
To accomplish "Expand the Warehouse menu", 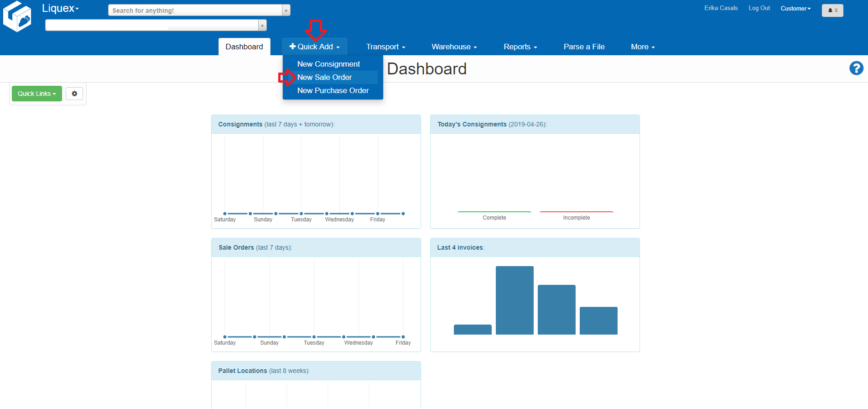I will click(454, 47).
